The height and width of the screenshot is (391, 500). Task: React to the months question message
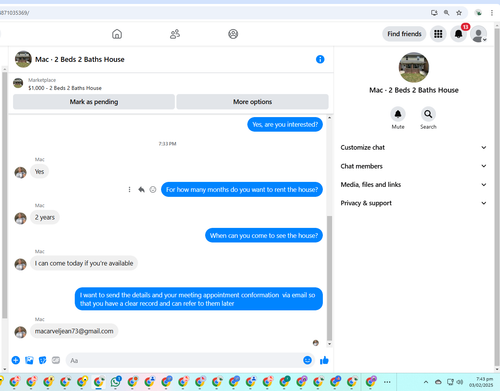[x=153, y=190]
